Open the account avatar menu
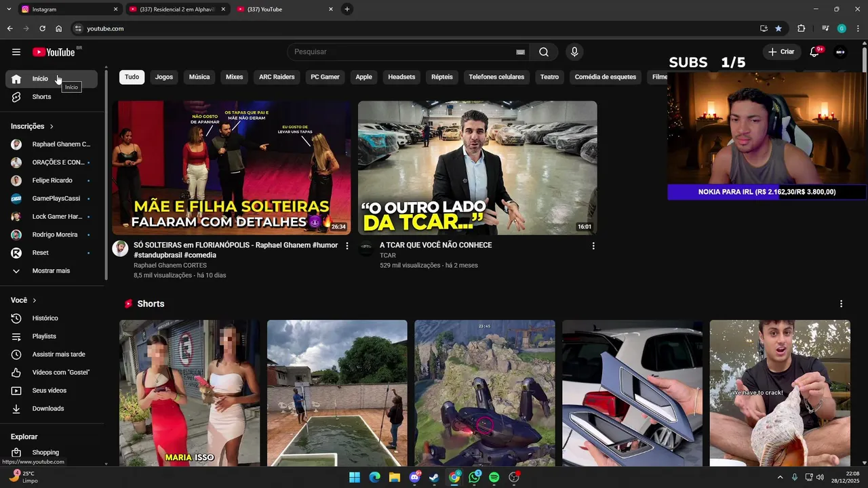This screenshot has height=488, width=868. (840, 52)
